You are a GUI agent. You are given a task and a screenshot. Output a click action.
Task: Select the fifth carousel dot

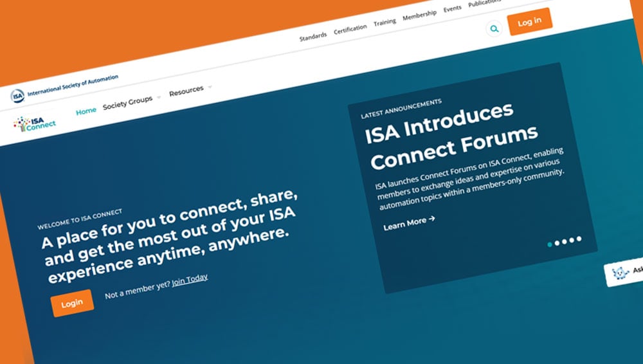pos(579,239)
